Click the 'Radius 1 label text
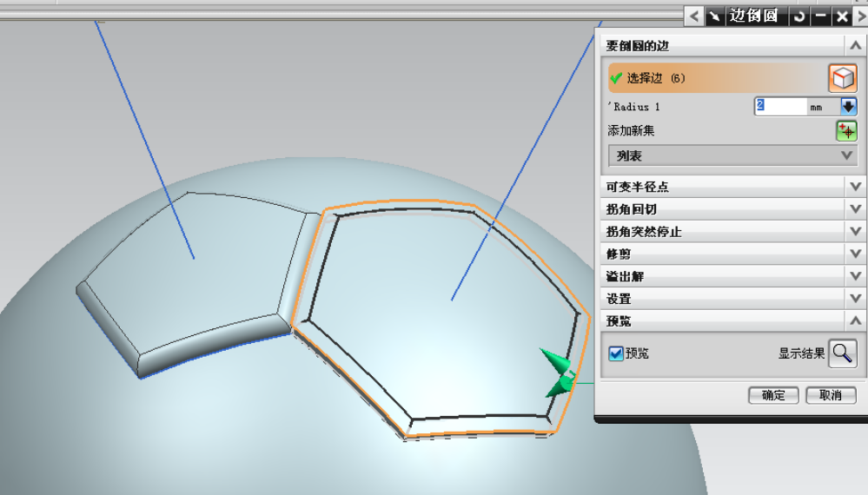This screenshot has width=868, height=495. pyautogui.click(x=633, y=107)
